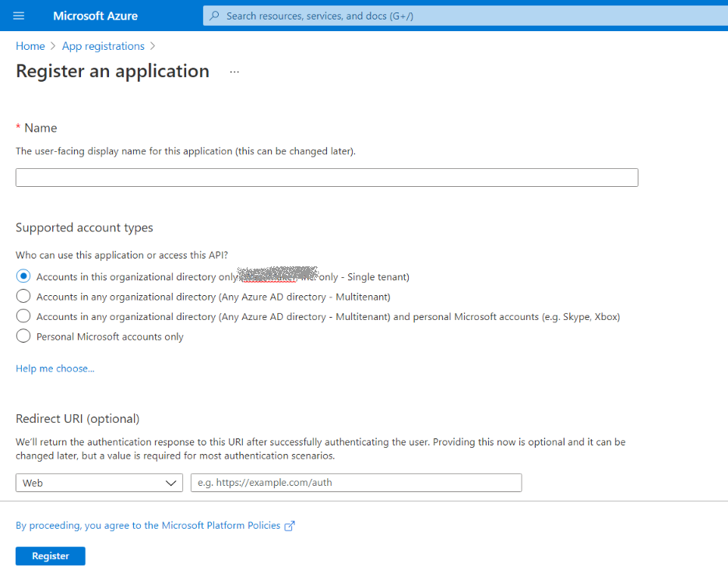Click external link icon beside Platform Policies

click(x=290, y=526)
